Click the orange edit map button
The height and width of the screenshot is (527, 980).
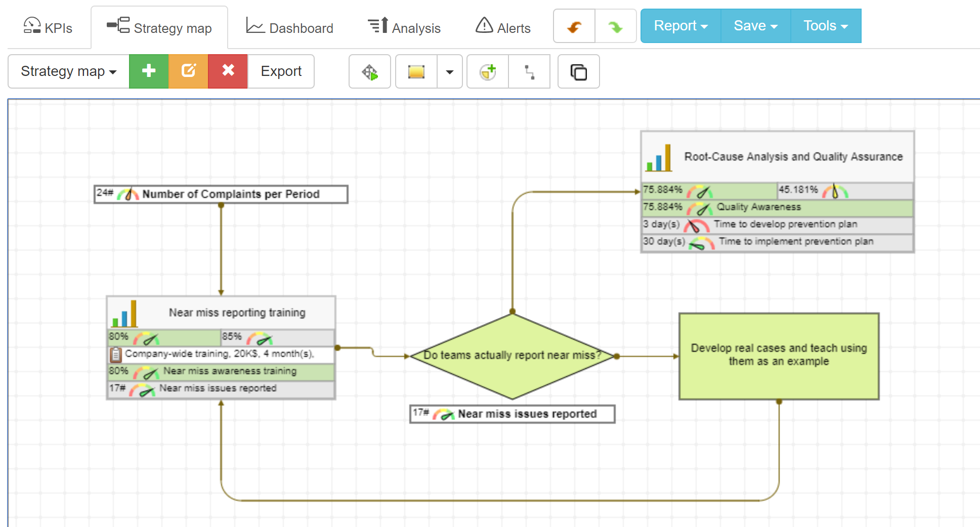[x=188, y=71]
